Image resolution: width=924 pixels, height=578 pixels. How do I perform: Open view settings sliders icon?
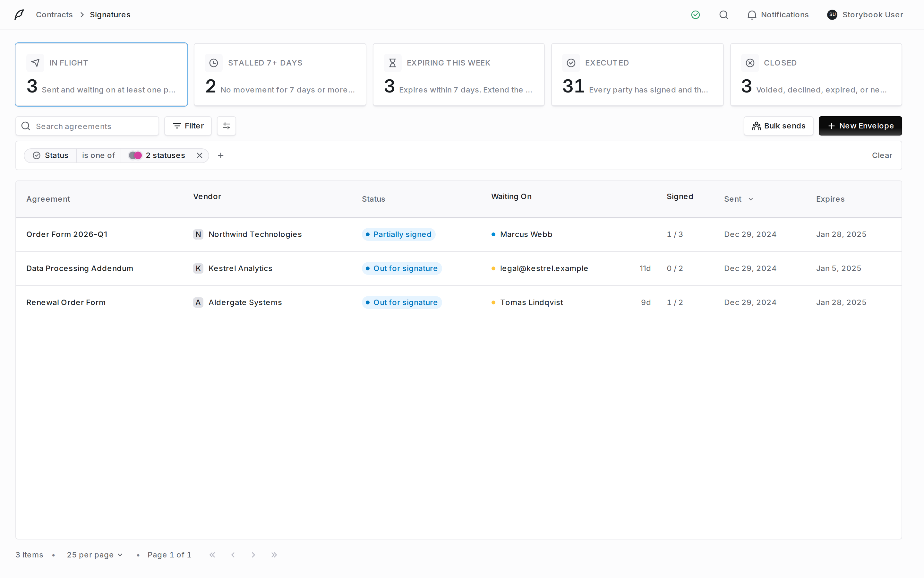(227, 126)
